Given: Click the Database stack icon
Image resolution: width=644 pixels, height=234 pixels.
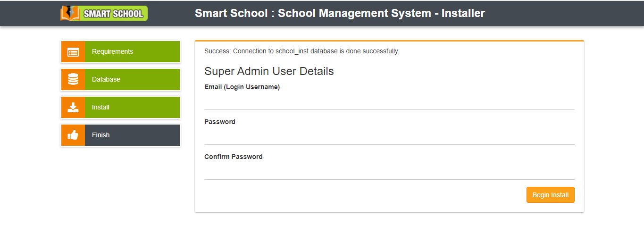Looking at the screenshot, I should [x=73, y=80].
